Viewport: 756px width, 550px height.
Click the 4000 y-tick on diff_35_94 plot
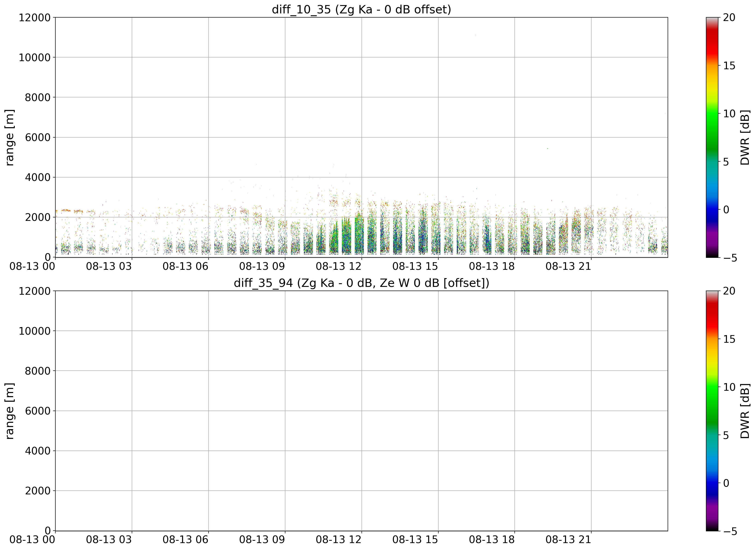[x=38, y=451]
